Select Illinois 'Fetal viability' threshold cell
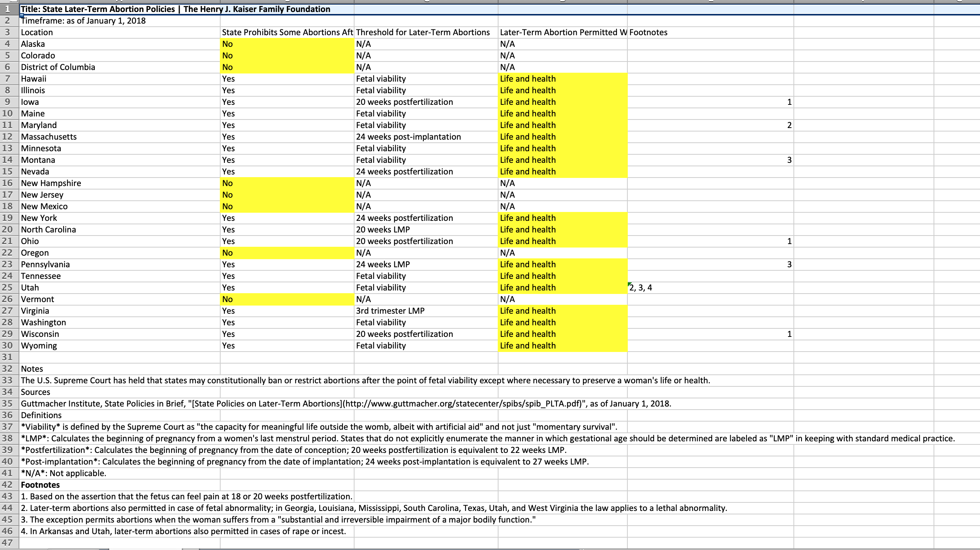Image resolution: width=980 pixels, height=550 pixels. [x=426, y=91]
